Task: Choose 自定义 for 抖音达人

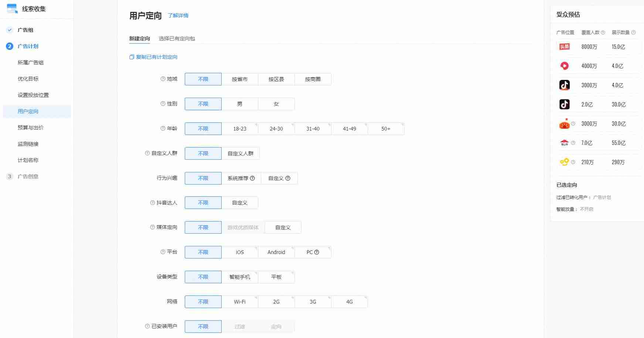Action: point(239,203)
